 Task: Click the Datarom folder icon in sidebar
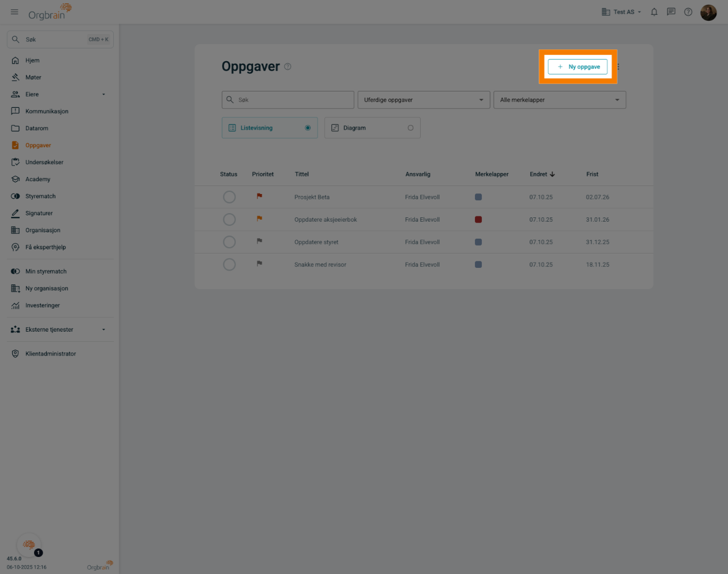coord(15,129)
